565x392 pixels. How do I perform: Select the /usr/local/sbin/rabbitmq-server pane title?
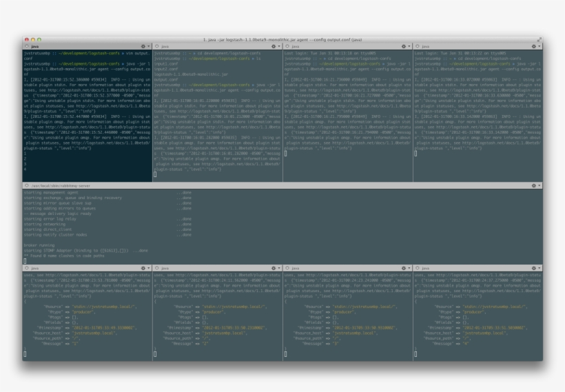[x=56, y=185]
